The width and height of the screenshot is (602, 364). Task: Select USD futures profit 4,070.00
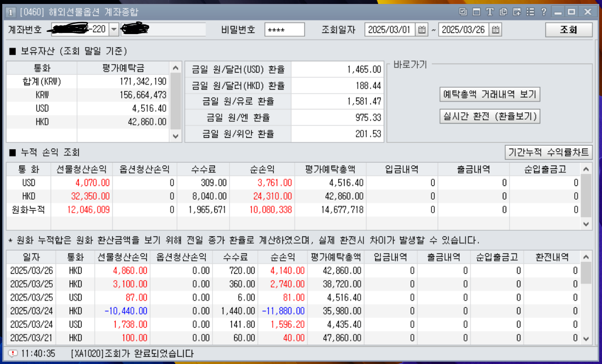[92, 183]
